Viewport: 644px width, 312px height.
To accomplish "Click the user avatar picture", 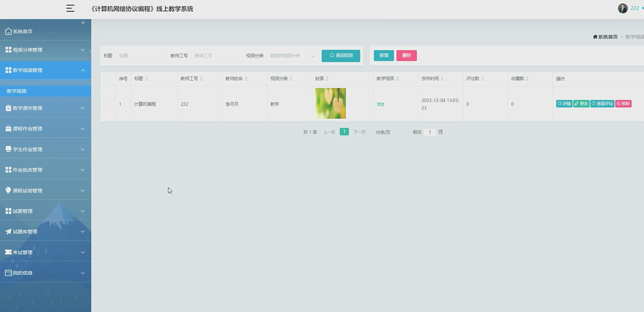I will tap(623, 8).
